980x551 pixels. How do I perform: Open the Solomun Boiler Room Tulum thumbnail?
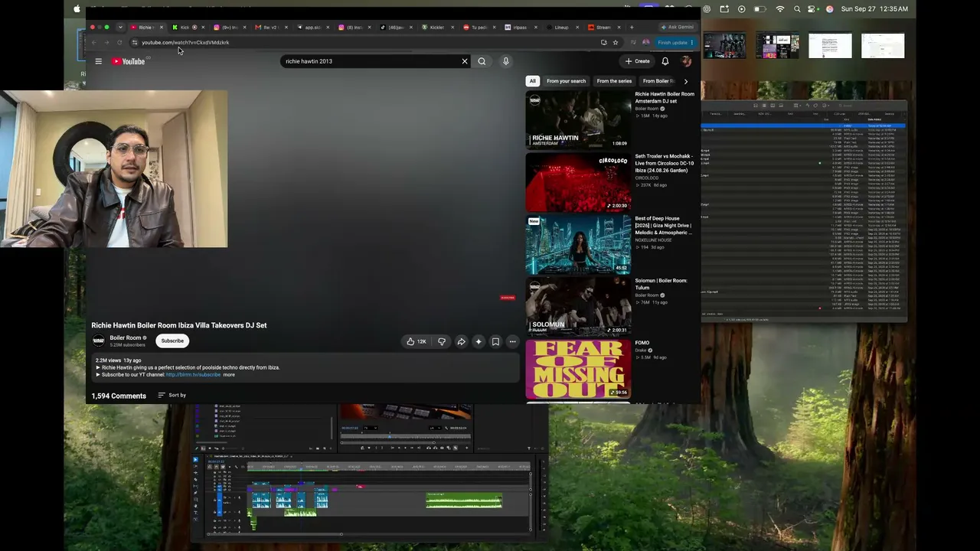pyautogui.click(x=578, y=306)
